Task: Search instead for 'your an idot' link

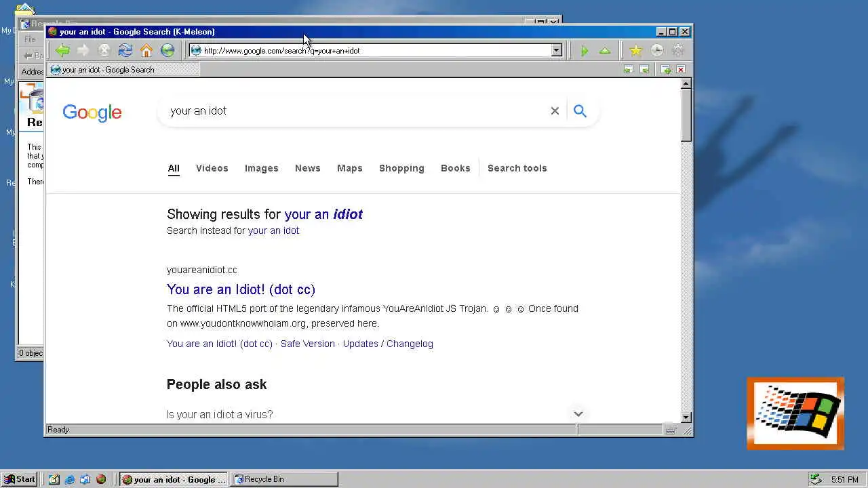Action: 273,230
